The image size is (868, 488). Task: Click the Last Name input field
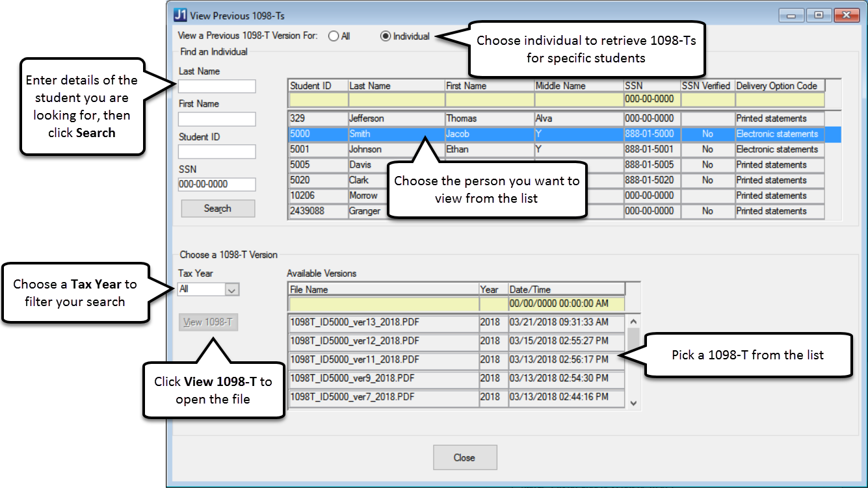(x=217, y=86)
